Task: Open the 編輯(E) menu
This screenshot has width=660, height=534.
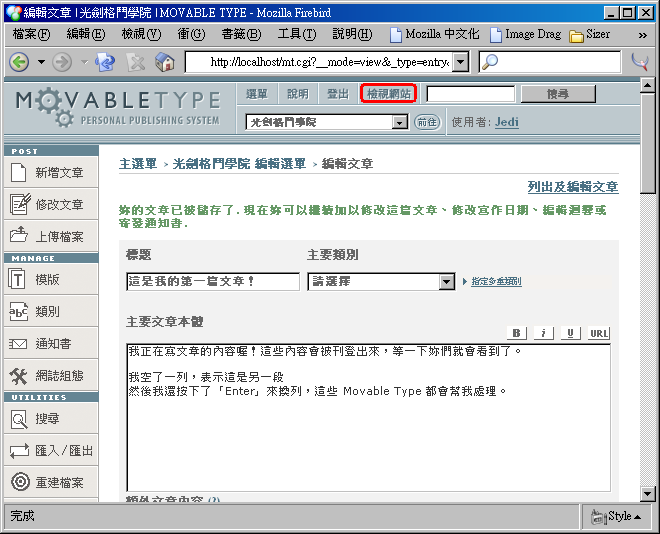Action: pyautogui.click(x=85, y=34)
